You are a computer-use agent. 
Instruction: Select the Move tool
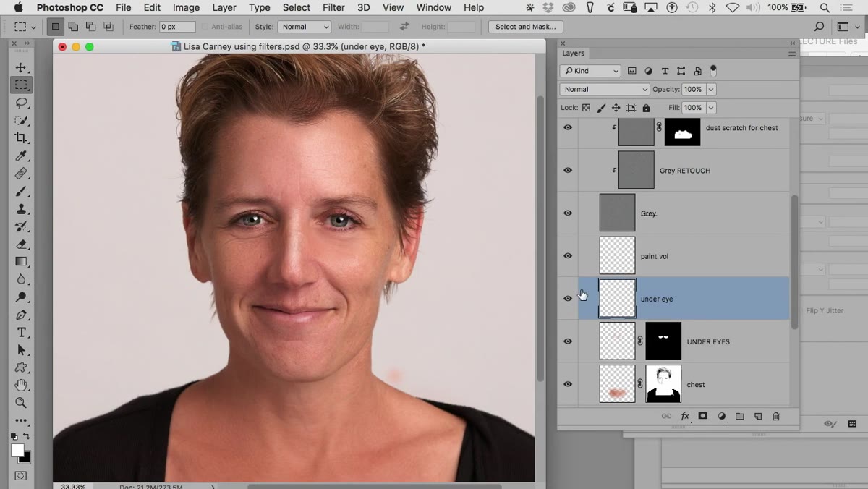pos(21,67)
